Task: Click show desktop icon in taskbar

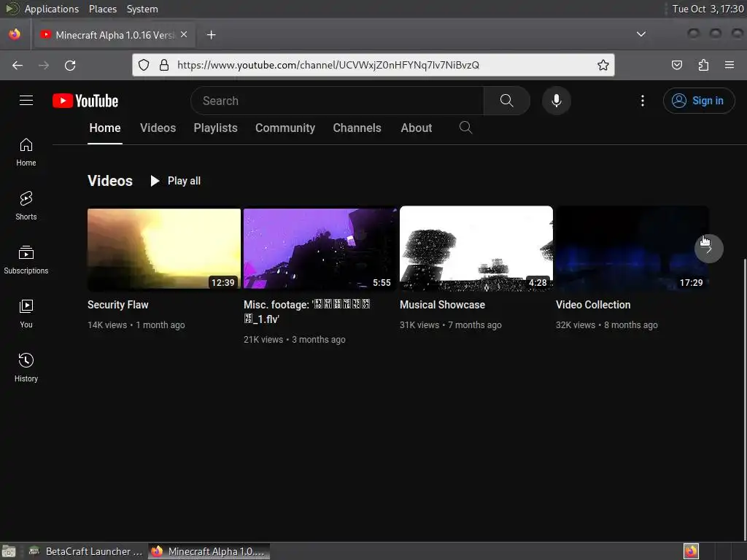Action: point(9,551)
